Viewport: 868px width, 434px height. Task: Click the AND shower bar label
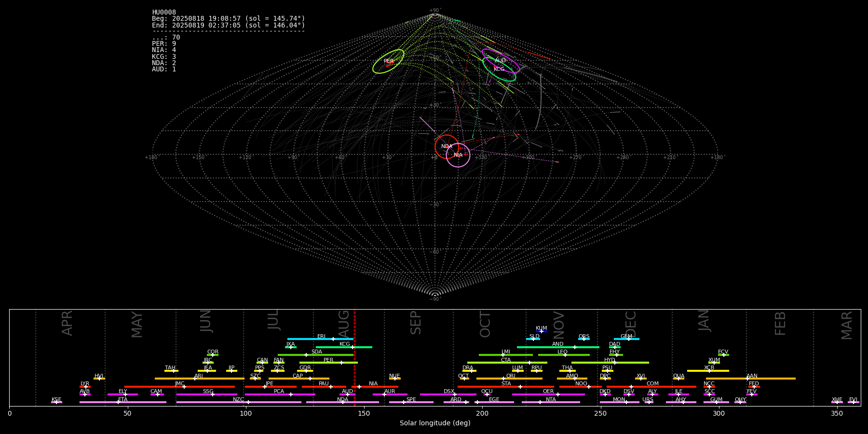(558, 344)
